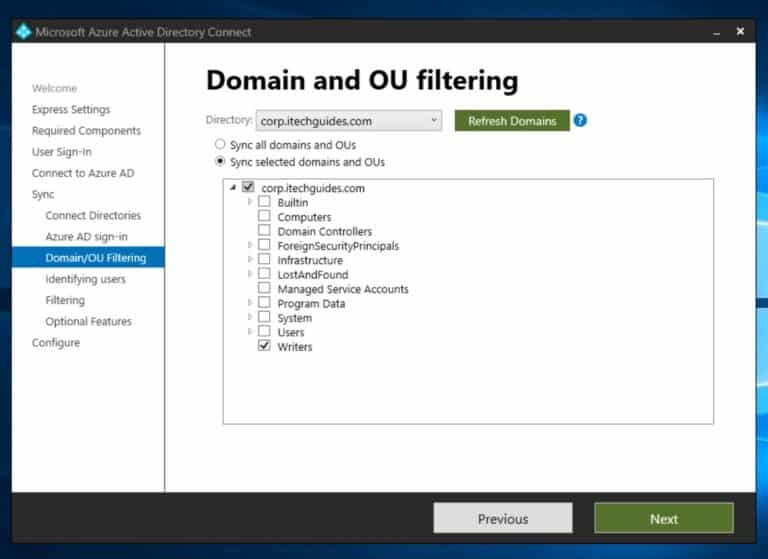Check the Users checkbox
This screenshot has height=559, width=768.
coord(264,331)
